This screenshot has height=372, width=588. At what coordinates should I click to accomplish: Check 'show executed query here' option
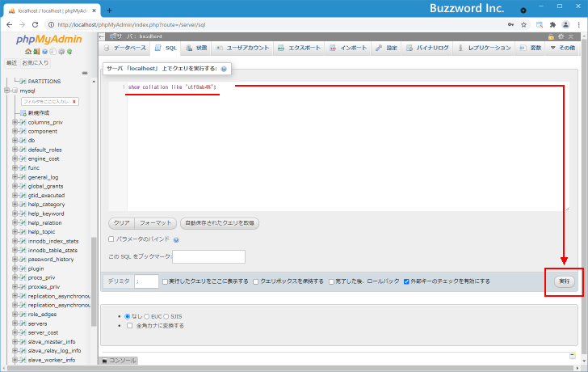tap(165, 281)
